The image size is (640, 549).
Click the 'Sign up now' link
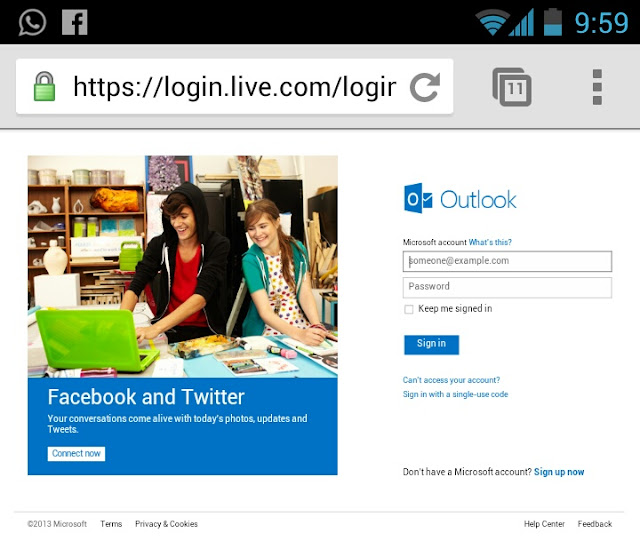coord(559,472)
